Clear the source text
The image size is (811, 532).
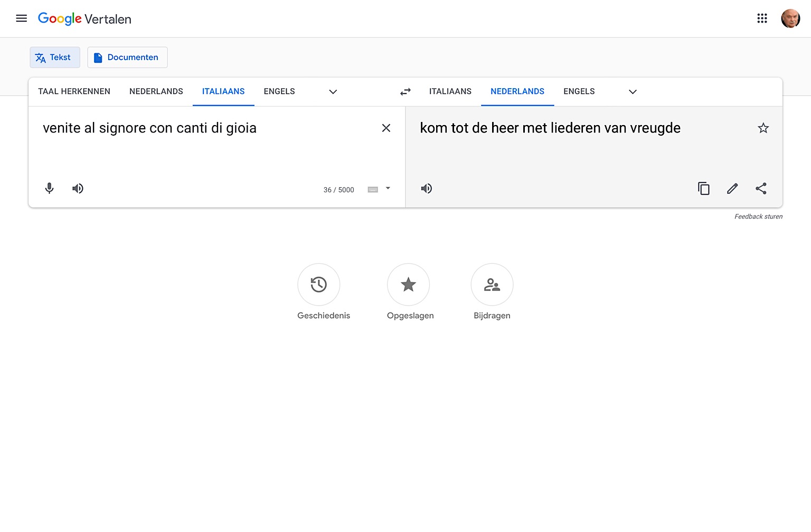pos(386,128)
